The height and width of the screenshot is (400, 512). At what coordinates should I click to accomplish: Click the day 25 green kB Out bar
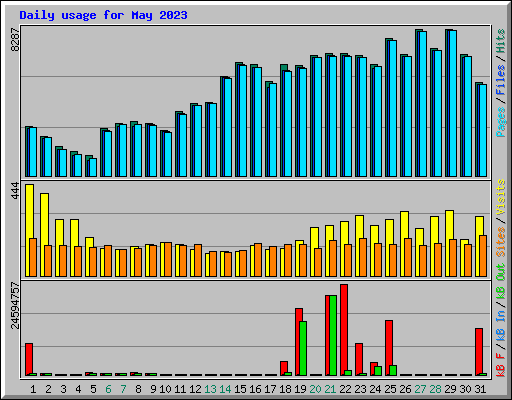tap(393, 370)
